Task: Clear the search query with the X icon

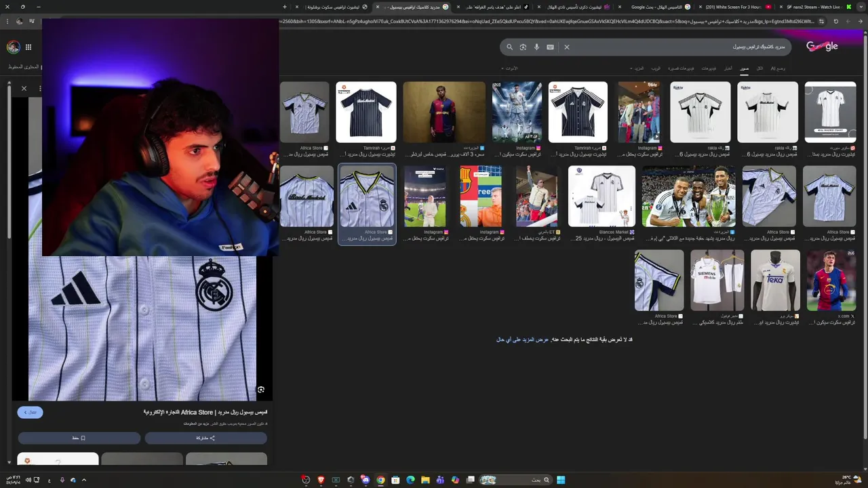Action: (x=567, y=47)
